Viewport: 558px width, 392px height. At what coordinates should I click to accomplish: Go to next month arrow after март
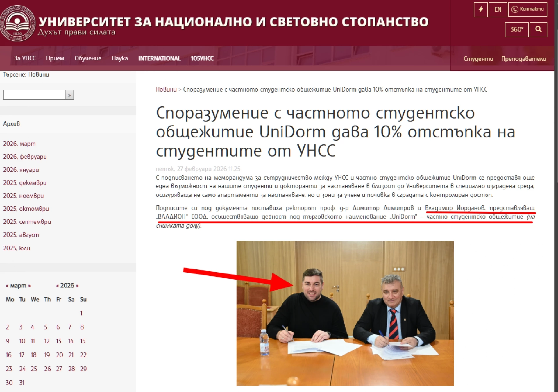click(x=29, y=286)
